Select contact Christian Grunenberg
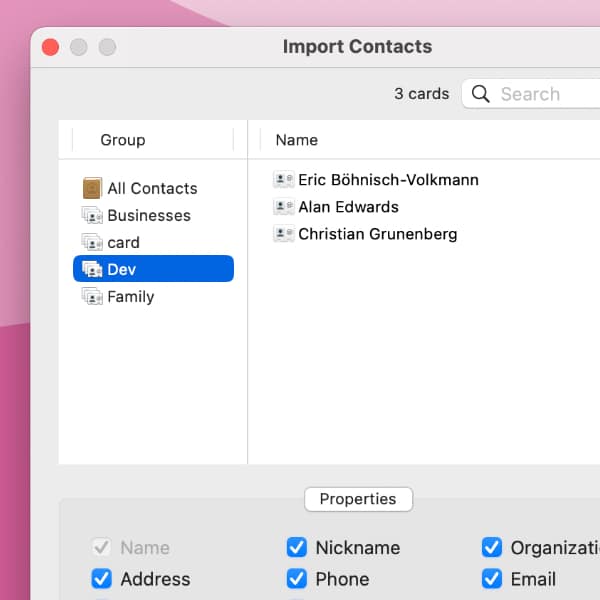 click(x=378, y=234)
